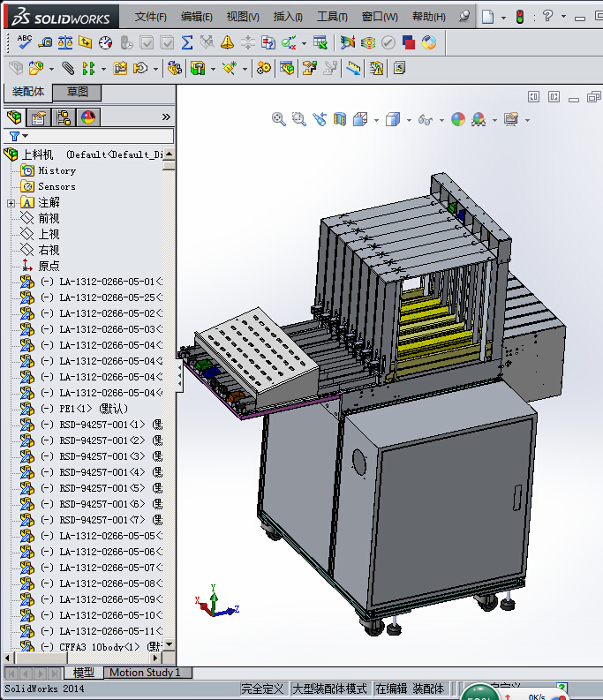The image size is (603, 700).
Task: Select the History tree item
Action: [57, 170]
